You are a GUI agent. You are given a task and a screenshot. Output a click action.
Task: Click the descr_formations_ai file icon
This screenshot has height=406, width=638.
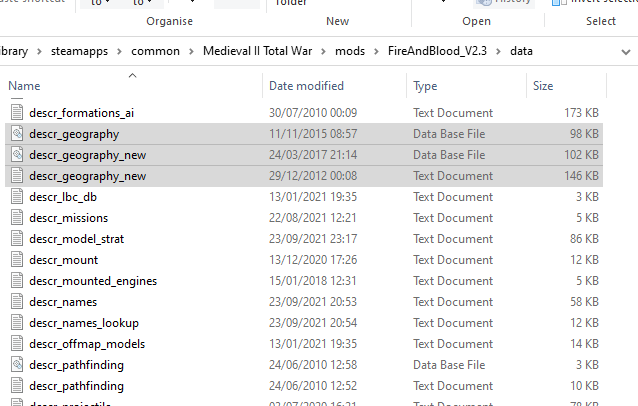point(17,112)
